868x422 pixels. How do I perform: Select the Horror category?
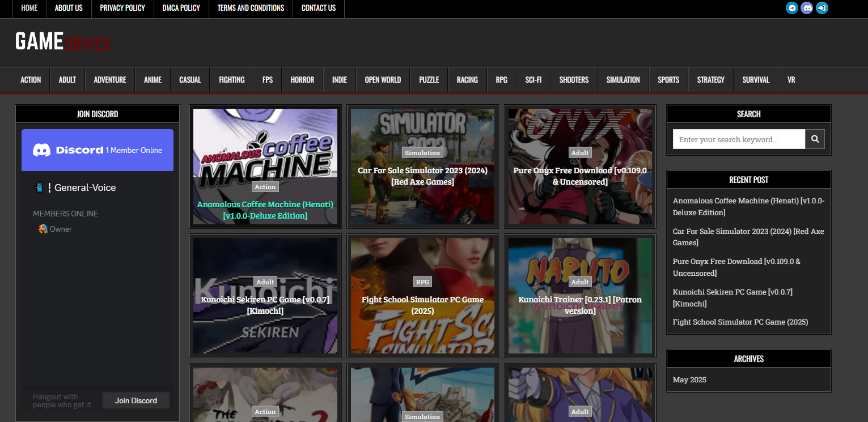pos(302,80)
